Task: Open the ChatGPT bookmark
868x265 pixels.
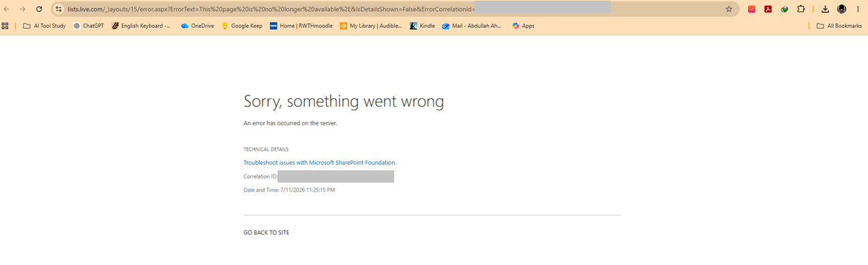Action: point(88,26)
